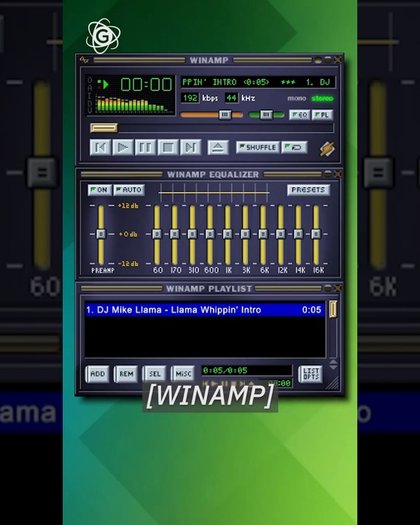
Task: Click the 6K band slider
Action: [263, 235]
